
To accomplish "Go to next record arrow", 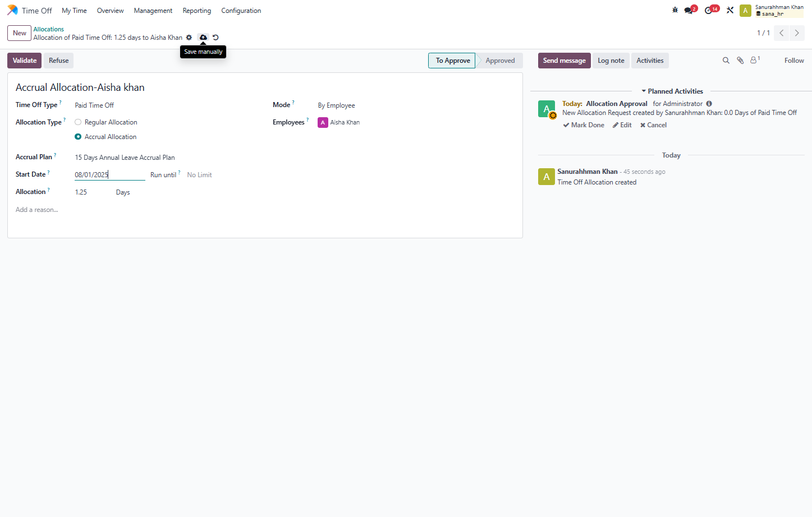I will [797, 33].
